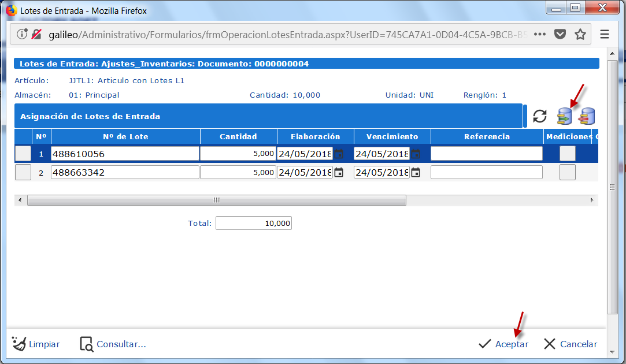Click the site information icon in address bar
Screen dimensions: 626x364
coord(22,34)
